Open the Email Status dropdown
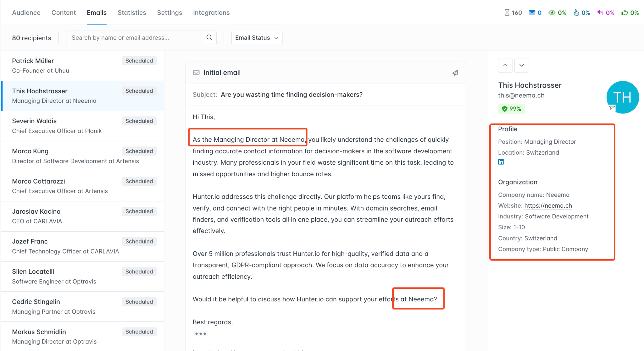The width and height of the screenshot is (644, 351). (257, 38)
